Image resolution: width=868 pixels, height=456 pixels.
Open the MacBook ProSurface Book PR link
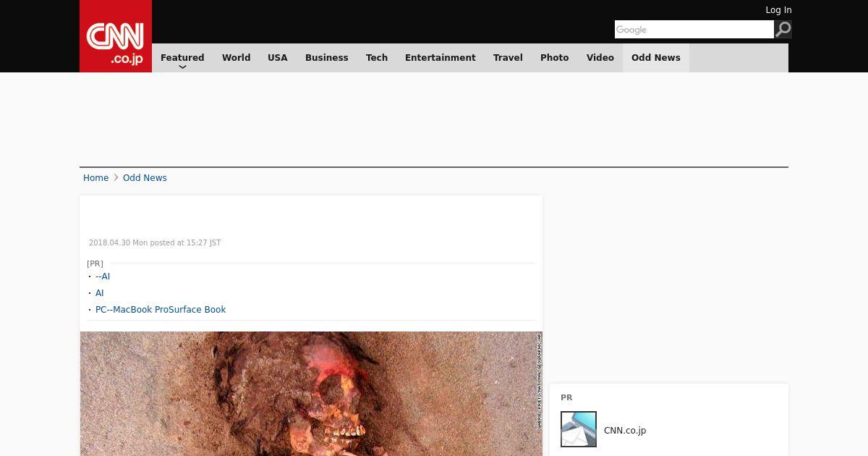tap(161, 310)
